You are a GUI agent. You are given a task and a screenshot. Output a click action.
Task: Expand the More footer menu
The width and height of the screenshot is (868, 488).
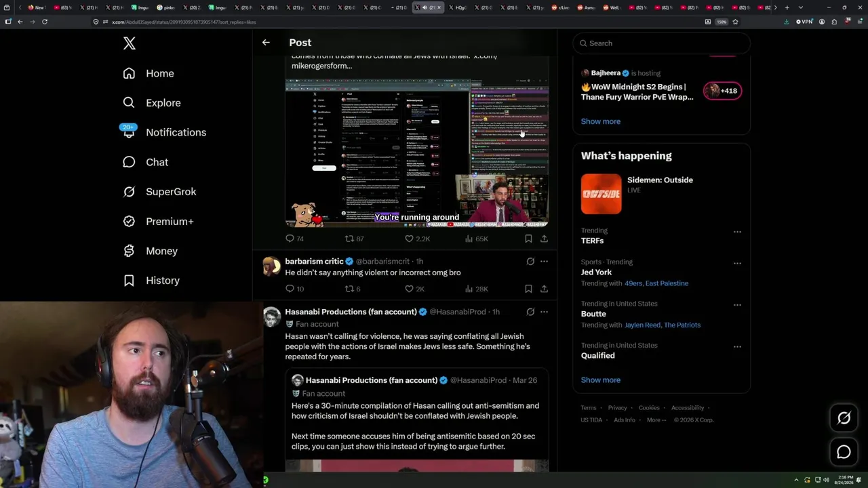(x=656, y=420)
